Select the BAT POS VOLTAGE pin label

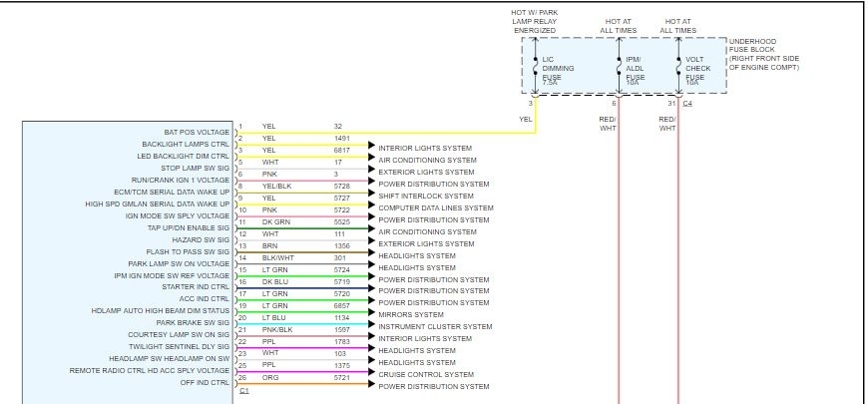(x=196, y=132)
